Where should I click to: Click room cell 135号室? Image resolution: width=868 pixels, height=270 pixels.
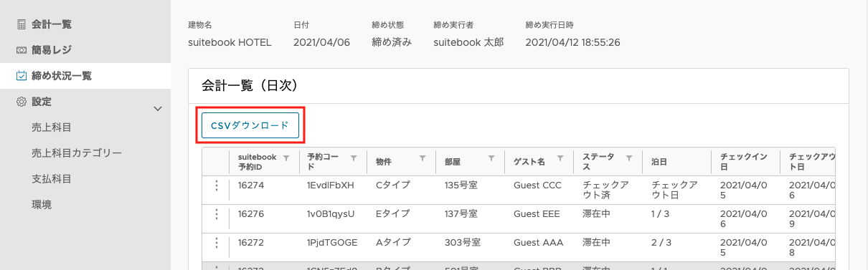[x=461, y=185]
